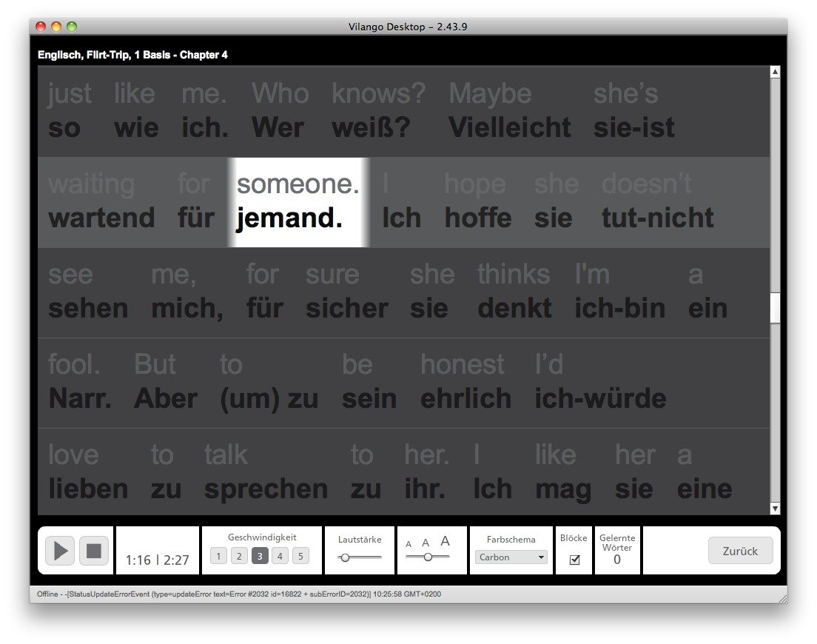The width and height of the screenshot is (817, 644).
Task: Choose the largest A font size icon
Action: tap(445, 541)
